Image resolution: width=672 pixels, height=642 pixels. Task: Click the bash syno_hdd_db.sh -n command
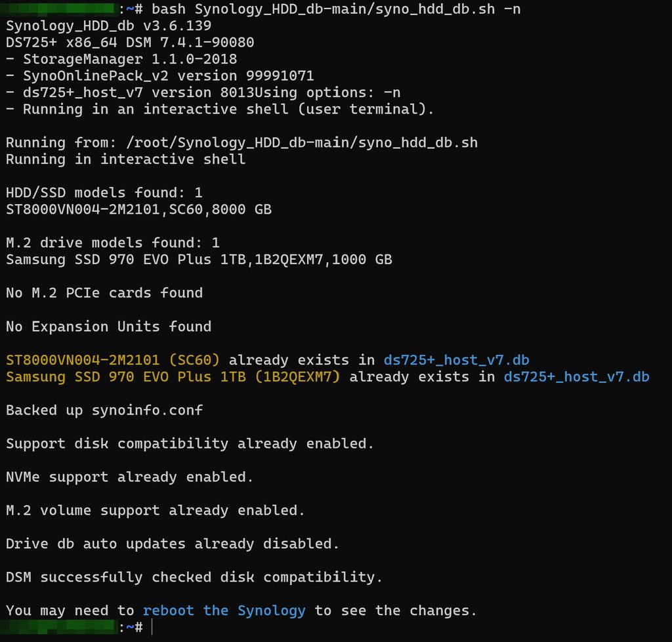point(336,9)
